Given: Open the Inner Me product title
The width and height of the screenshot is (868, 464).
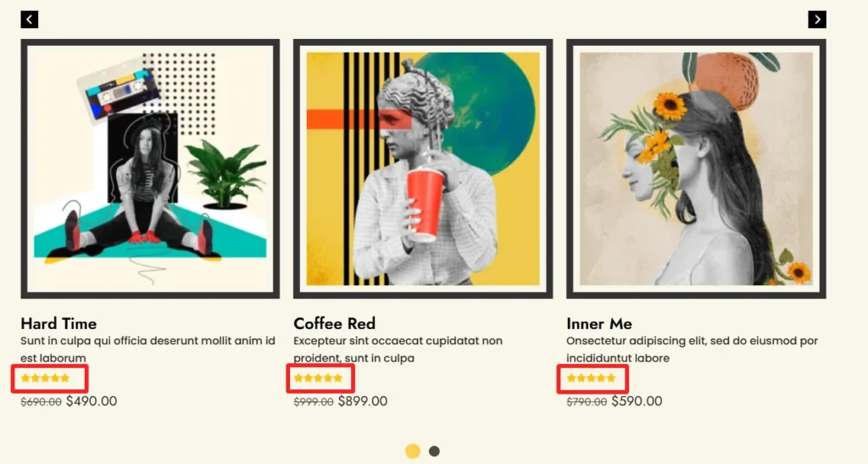Looking at the screenshot, I should [599, 323].
